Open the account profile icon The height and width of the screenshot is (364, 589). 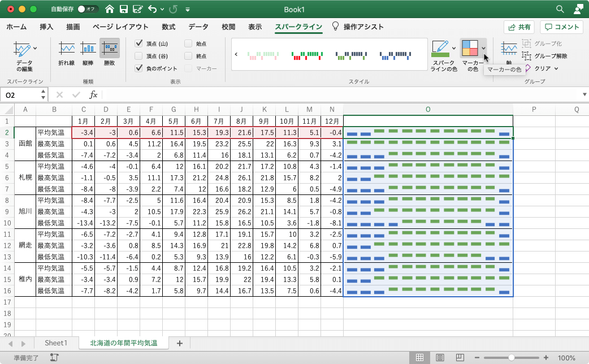[578, 9]
